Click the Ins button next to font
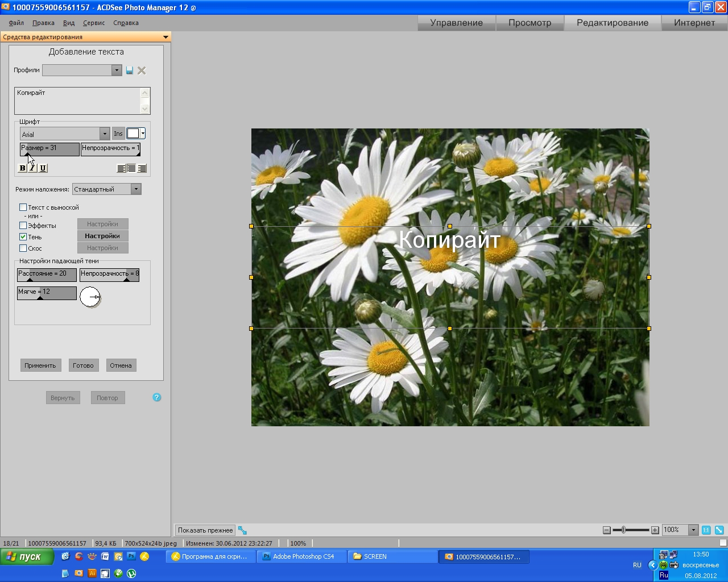 (118, 134)
